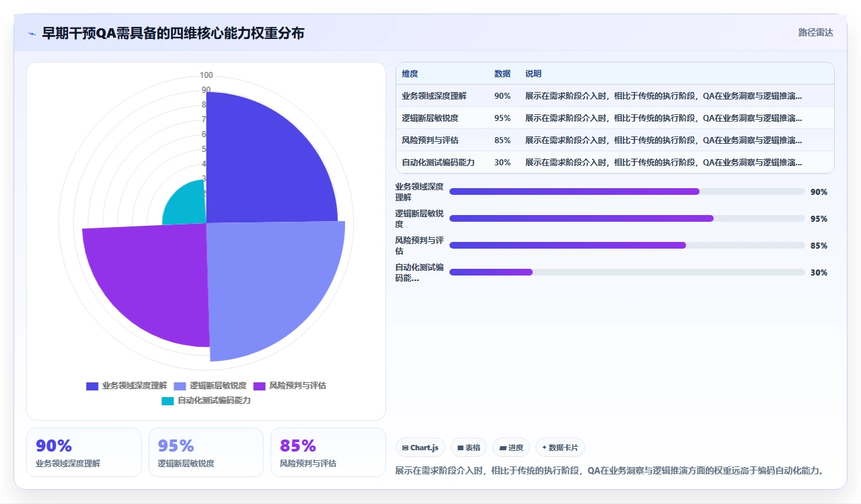Click the dark blue 业务领域深度理解 chart sector
Viewport: 861px width, 504px height.
pos(262,168)
